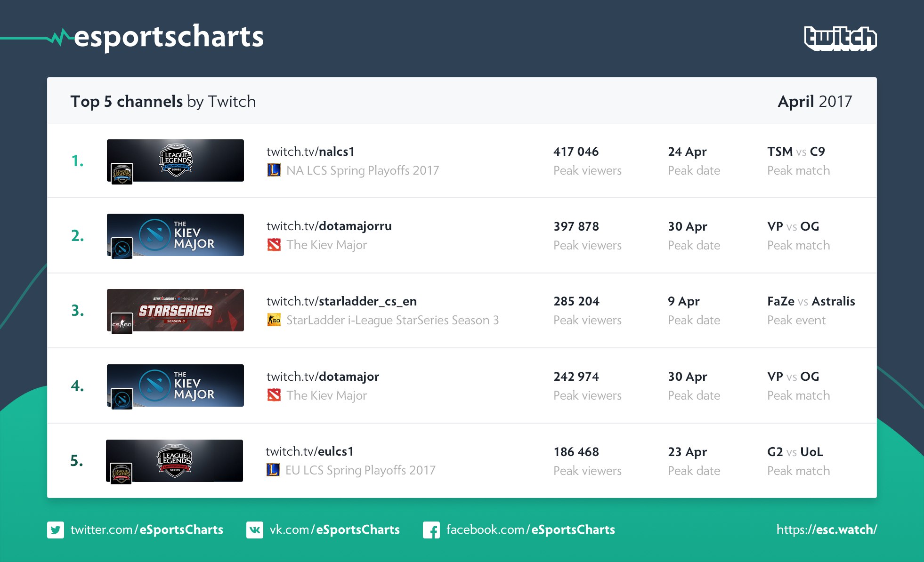Click the esportscharts logo
924x562 pixels.
click(x=155, y=37)
